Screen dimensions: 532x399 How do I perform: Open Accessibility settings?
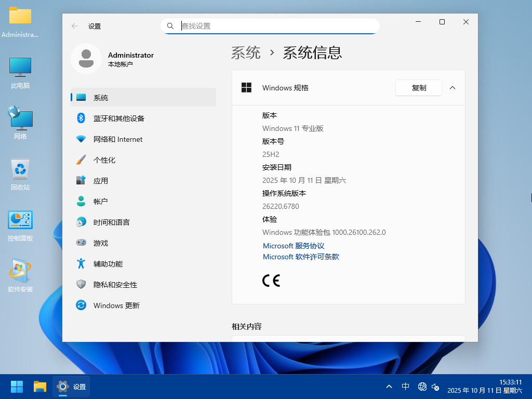tap(108, 264)
